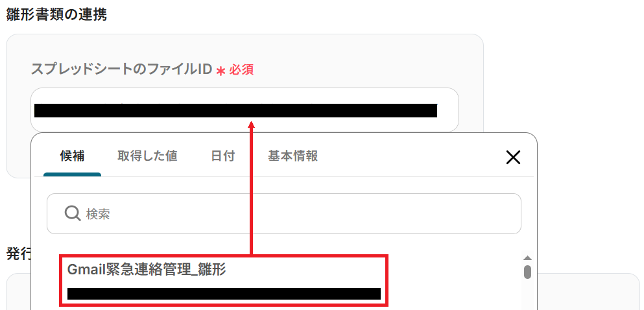
Task: Select the 候補 tab
Action: [72, 156]
